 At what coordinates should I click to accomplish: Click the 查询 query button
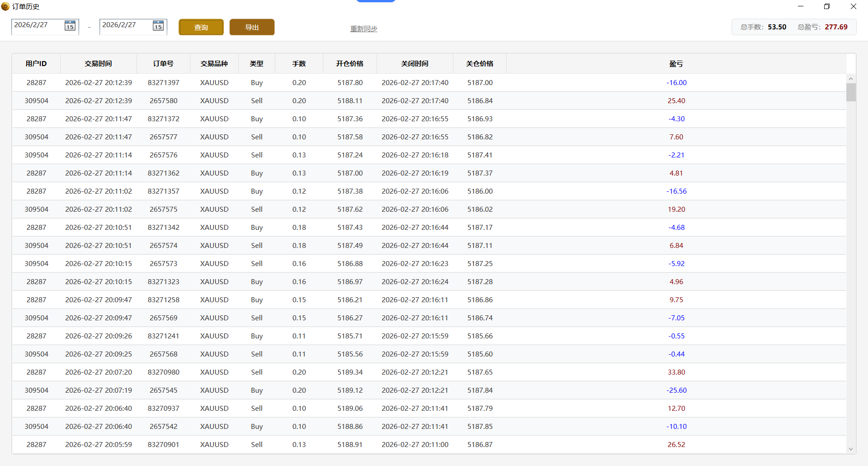(201, 27)
